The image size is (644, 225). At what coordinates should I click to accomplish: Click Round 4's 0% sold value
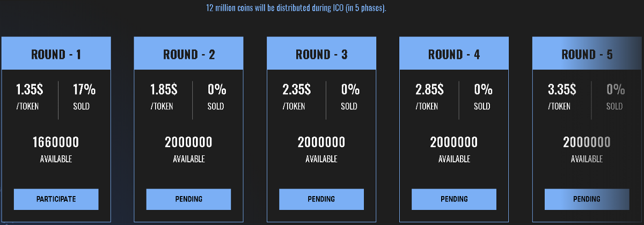(x=483, y=89)
